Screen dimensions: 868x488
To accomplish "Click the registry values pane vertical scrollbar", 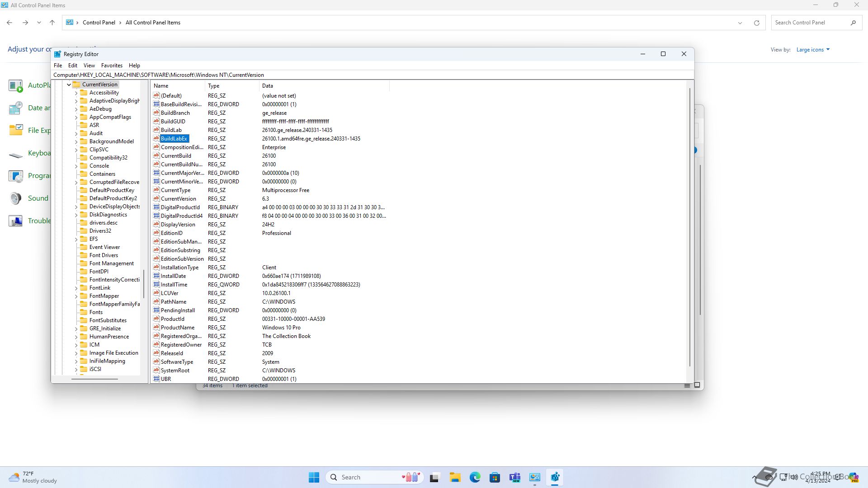I will click(689, 227).
